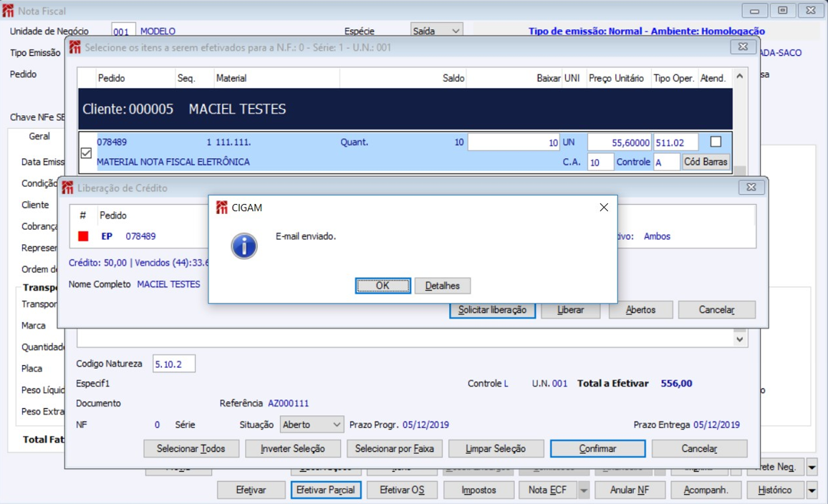Click the items list scrollbar up arrow
The width and height of the screenshot is (828, 504).
[740, 77]
